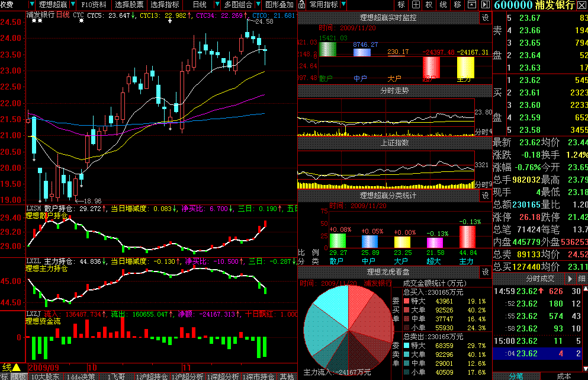
Task: Open the F10资料 menu
Action: [94, 5]
